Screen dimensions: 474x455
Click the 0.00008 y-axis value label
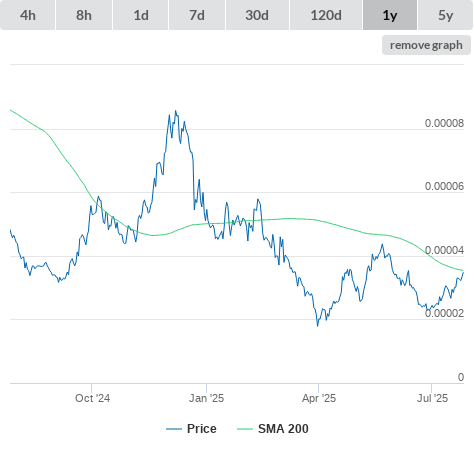(x=444, y=123)
